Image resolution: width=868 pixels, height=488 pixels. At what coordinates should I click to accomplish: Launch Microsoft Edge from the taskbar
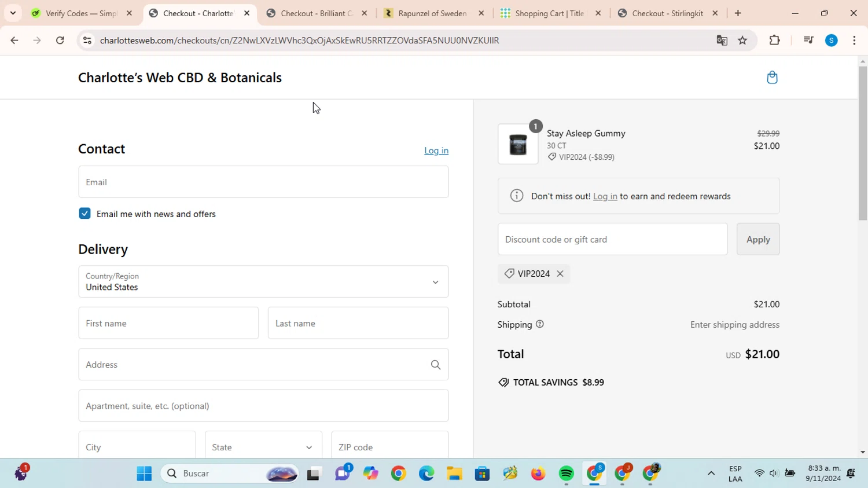pyautogui.click(x=426, y=474)
